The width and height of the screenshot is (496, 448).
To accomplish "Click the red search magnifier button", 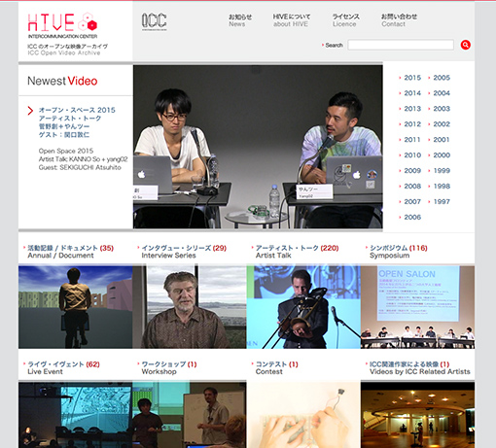I will (x=465, y=45).
